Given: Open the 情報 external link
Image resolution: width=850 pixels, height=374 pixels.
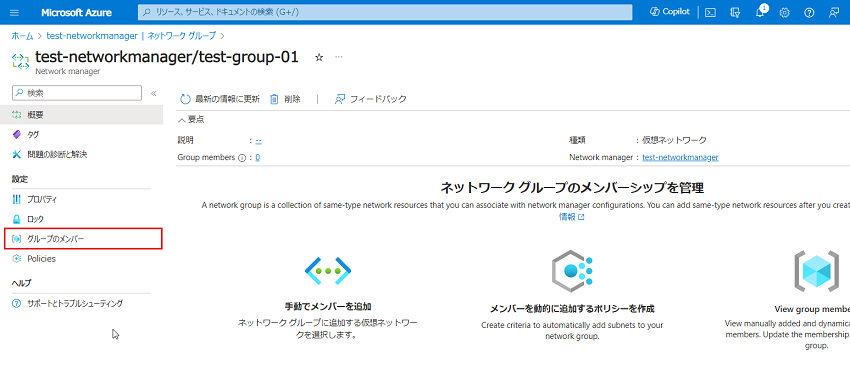Looking at the screenshot, I should pyautogui.click(x=571, y=217).
